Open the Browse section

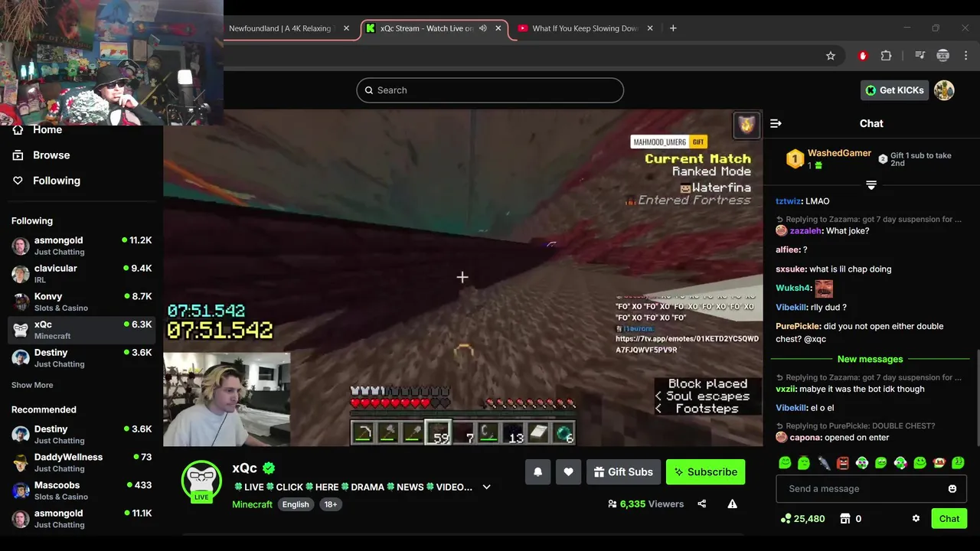42,155
